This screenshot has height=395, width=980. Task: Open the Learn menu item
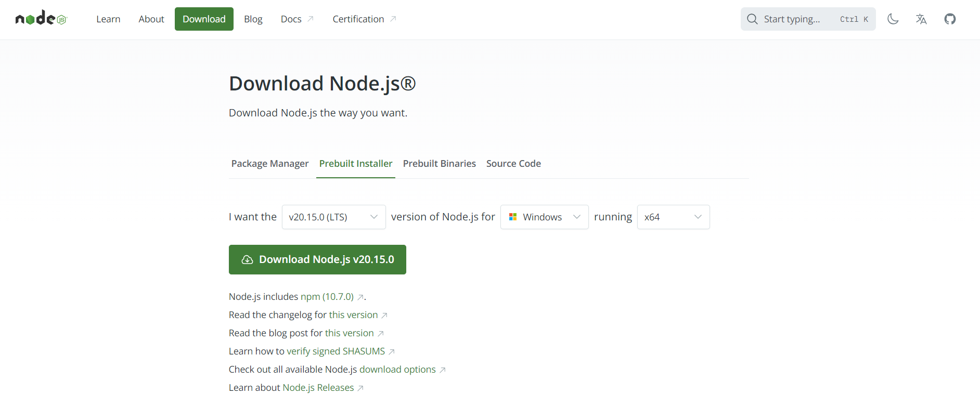tap(108, 19)
